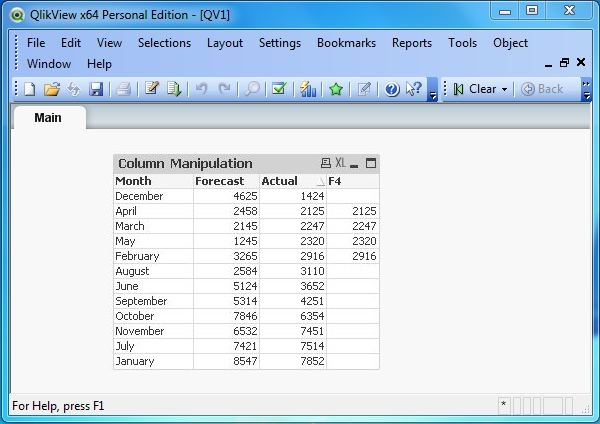Click Forecast value 8547
This screenshot has width=600, height=424.
tap(226, 361)
